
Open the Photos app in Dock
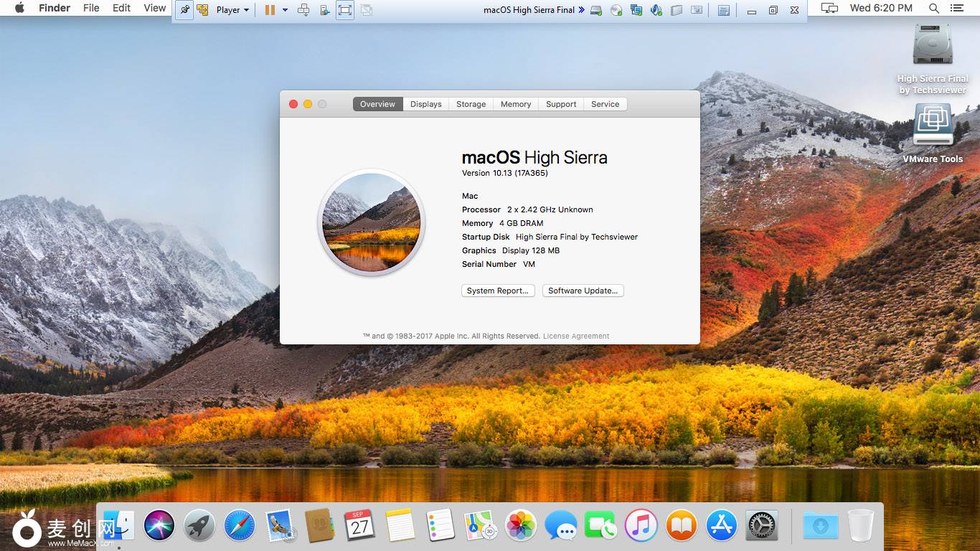pos(521,526)
